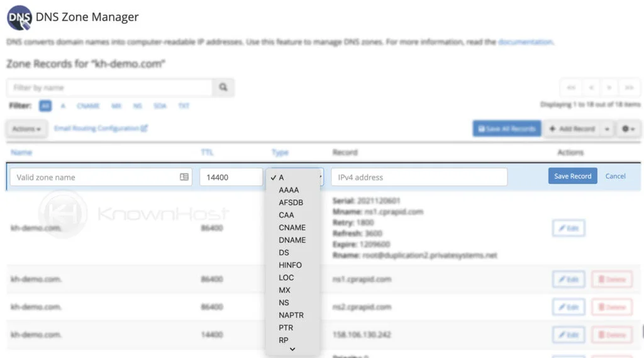
Task: Select MX from the type list
Action: 284,290
